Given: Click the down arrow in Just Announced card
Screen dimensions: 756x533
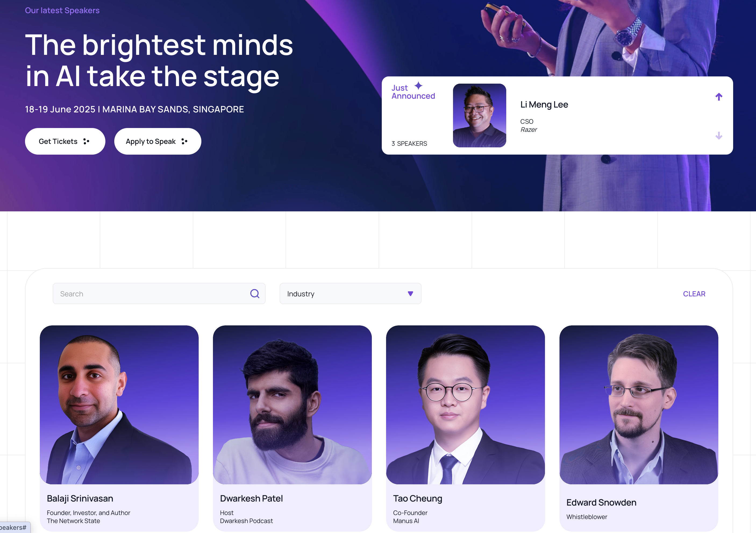Looking at the screenshot, I should pyautogui.click(x=718, y=135).
